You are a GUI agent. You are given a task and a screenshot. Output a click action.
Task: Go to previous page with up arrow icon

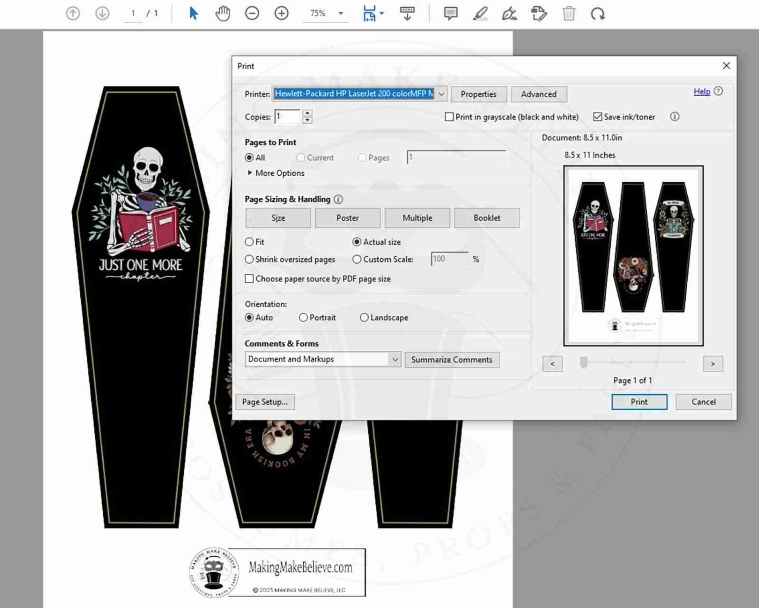pyautogui.click(x=73, y=13)
